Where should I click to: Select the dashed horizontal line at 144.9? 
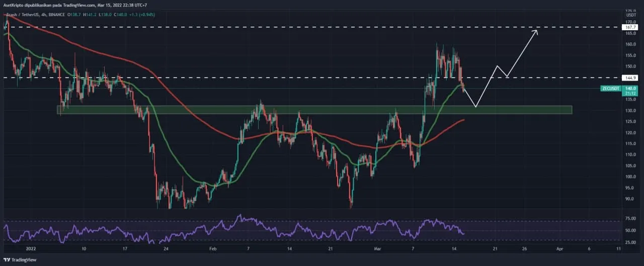pos(302,78)
